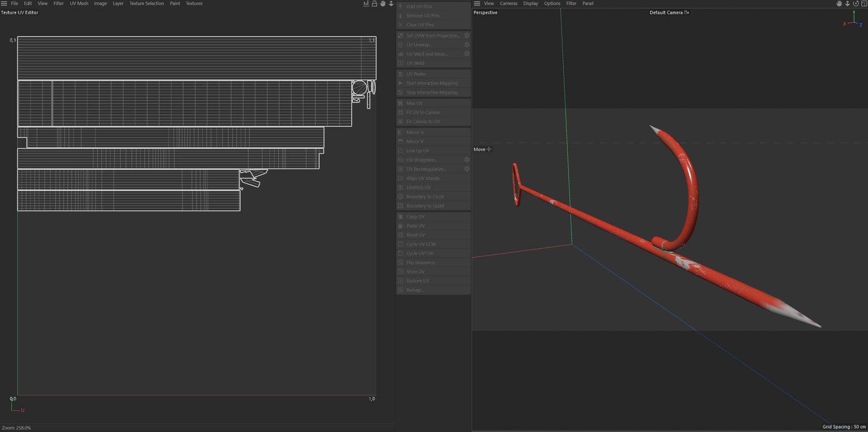Image resolution: width=868 pixels, height=432 pixels.
Task: Run the UV Peeler command
Action: tap(434, 74)
